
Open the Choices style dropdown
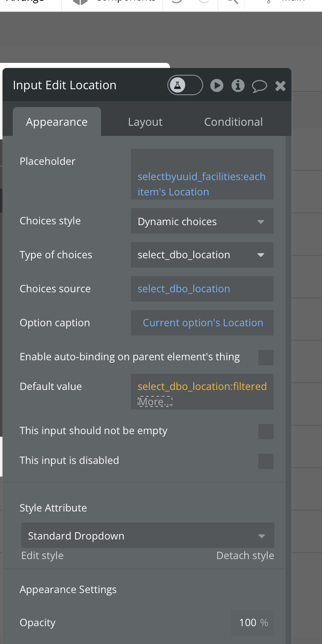click(x=202, y=221)
